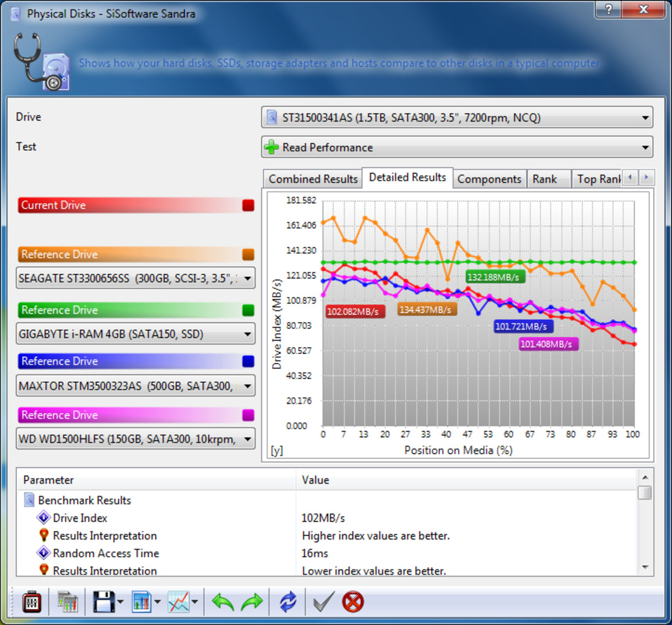
Task: Click the green Back arrow icon
Action: click(x=223, y=602)
